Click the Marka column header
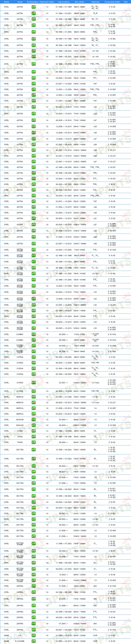Image resolution: width=131 pixels, height=644 pixels. (x=7, y=2)
